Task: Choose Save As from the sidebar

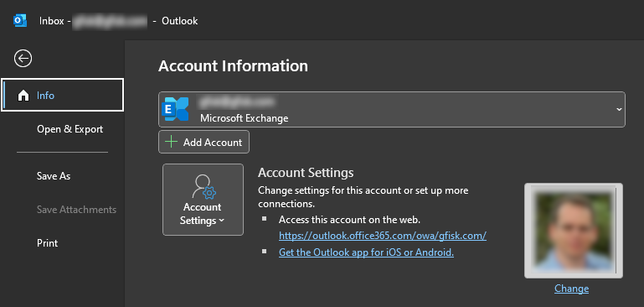Action: tap(54, 176)
